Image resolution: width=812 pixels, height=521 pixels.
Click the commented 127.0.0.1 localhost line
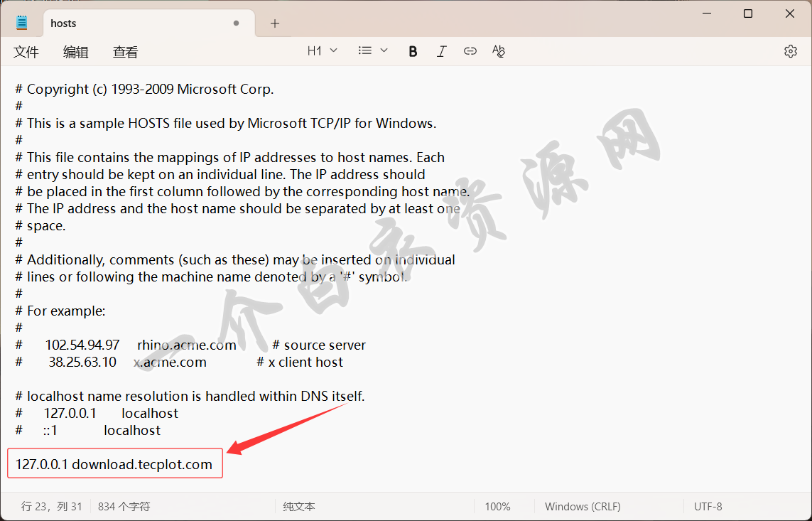click(x=97, y=413)
